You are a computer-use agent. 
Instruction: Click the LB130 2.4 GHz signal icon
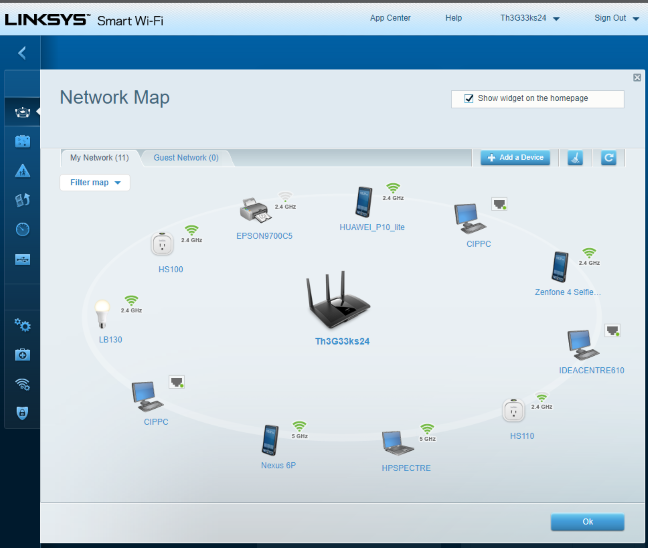tap(131, 300)
